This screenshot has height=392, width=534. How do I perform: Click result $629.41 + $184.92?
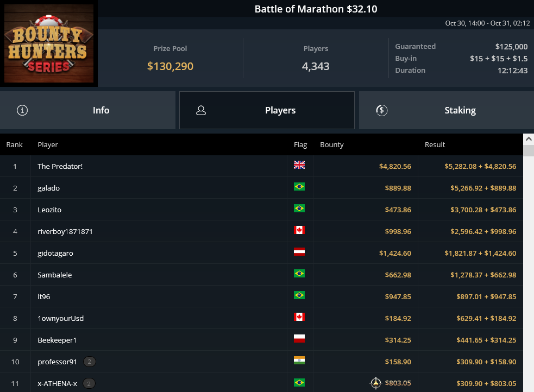coord(486,319)
